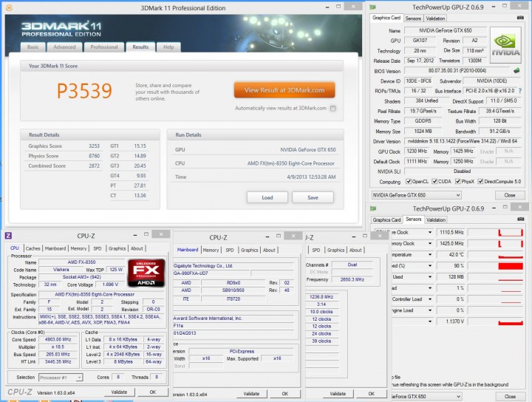
Task: Open the Memory Clock sensor dropdown arrow
Action: tap(430, 244)
